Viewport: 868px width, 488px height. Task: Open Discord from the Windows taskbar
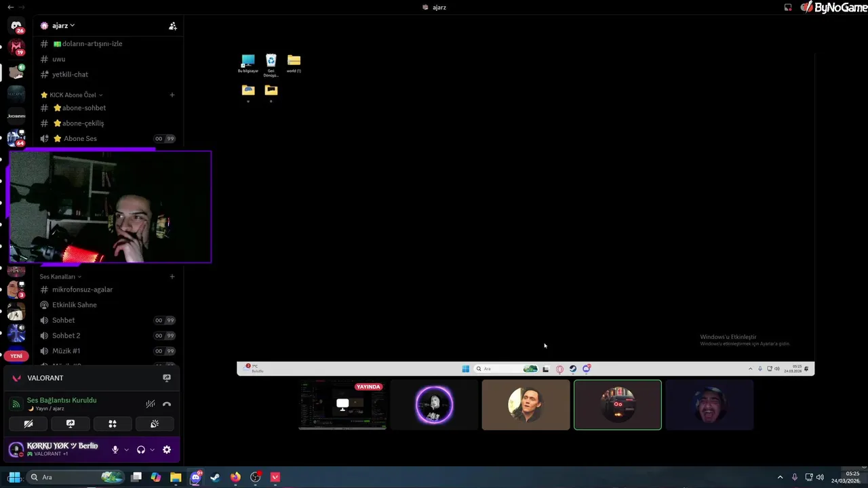coord(196,477)
